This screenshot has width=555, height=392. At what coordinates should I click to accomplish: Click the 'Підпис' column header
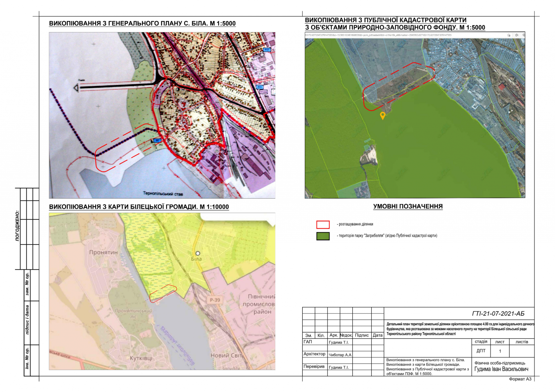tap(362, 335)
